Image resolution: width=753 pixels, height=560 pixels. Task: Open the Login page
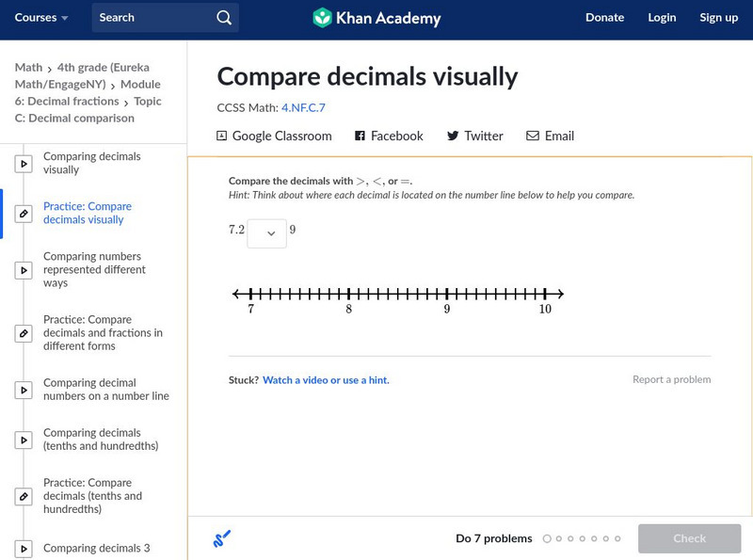[x=662, y=18]
